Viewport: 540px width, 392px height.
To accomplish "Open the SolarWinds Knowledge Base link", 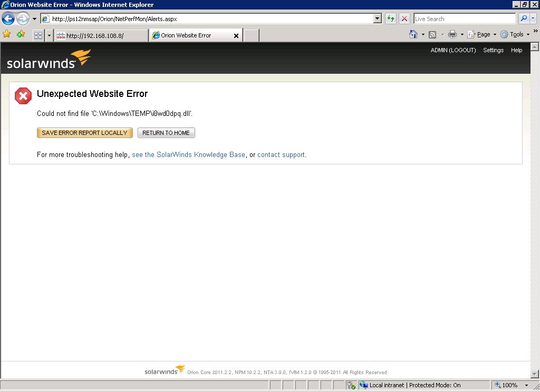I will 188,155.
